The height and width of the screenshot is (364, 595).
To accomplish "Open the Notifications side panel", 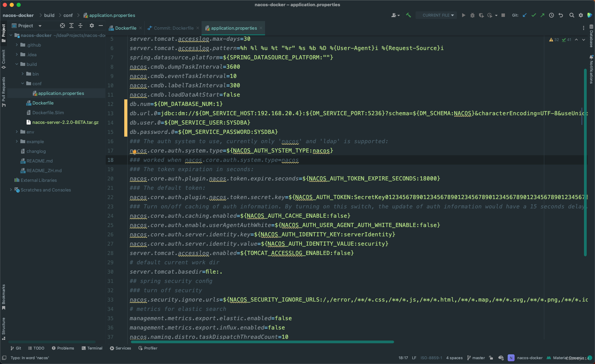I will click(591, 69).
